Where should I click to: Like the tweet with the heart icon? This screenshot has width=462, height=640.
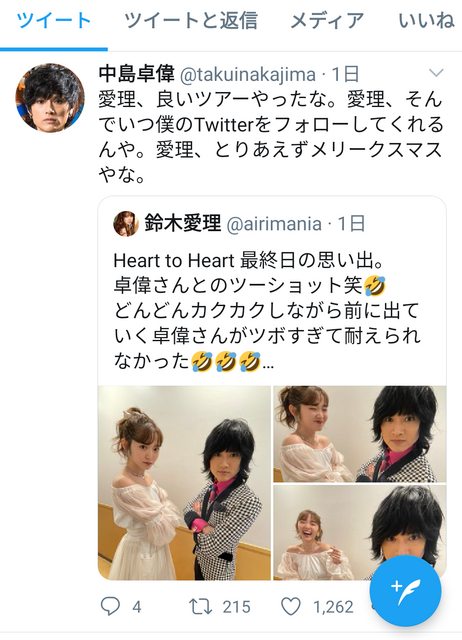291,606
